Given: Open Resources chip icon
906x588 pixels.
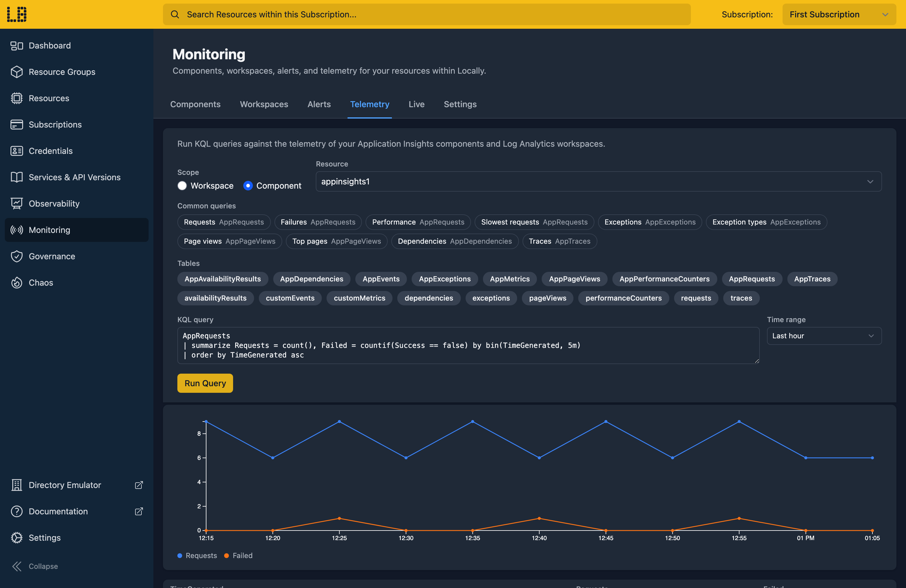Looking at the screenshot, I should (x=17, y=98).
